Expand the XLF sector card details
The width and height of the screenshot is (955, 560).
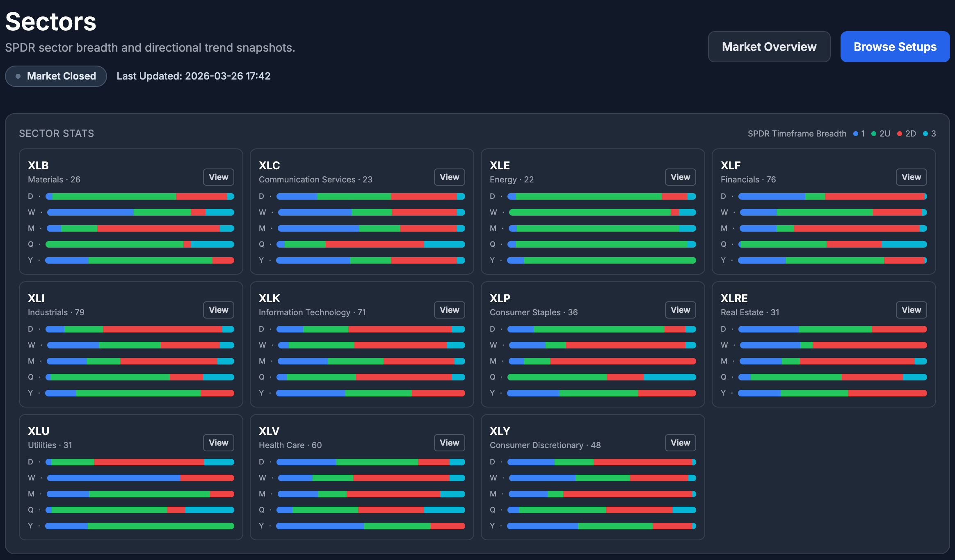click(x=911, y=177)
